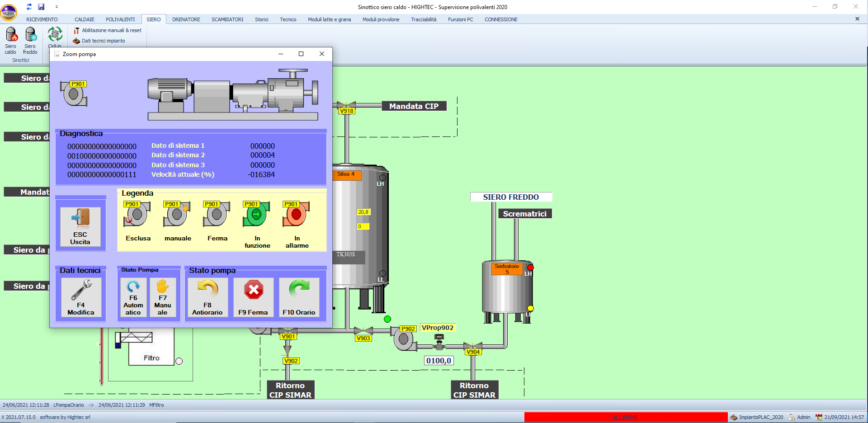Viewport: 868px width, 423px height.
Task: Click the Admin user indicator
Action: pos(799,417)
